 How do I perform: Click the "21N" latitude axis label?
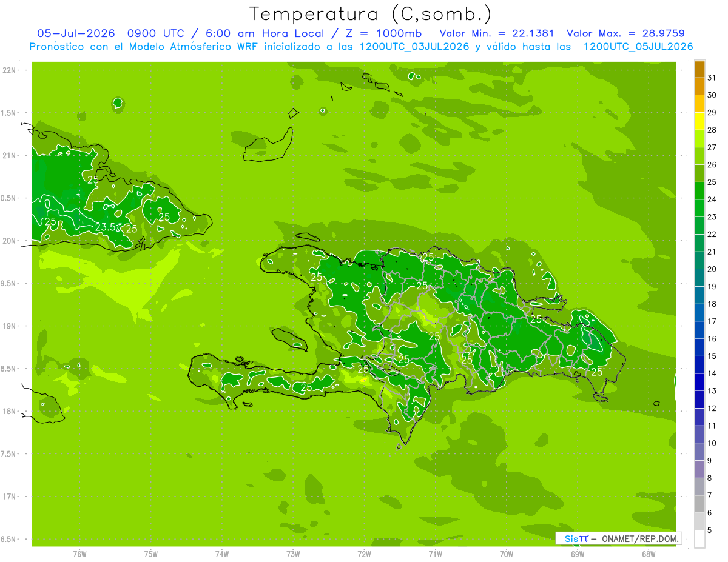pos(8,156)
